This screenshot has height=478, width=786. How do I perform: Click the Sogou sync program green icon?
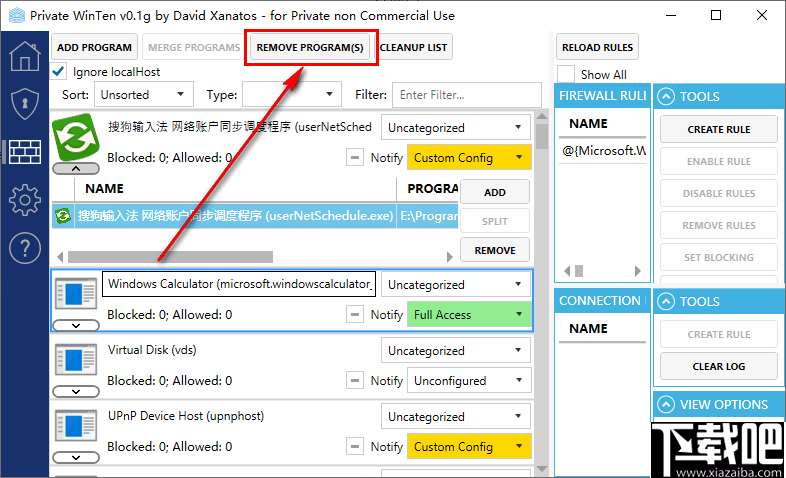click(76, 137)
